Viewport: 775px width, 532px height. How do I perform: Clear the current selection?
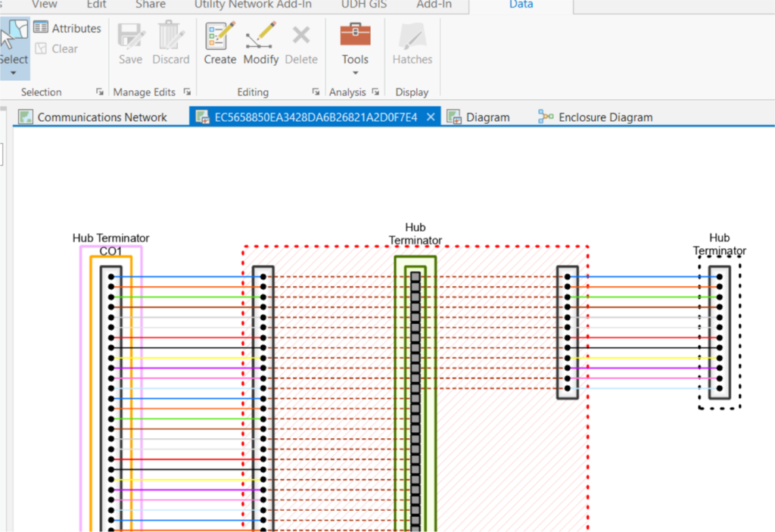point(56,48)
